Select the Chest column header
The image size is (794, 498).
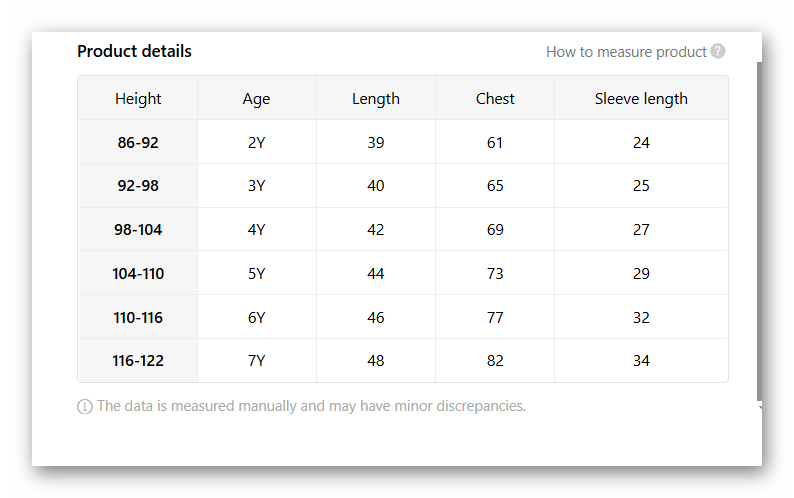[x=495, y=98]
